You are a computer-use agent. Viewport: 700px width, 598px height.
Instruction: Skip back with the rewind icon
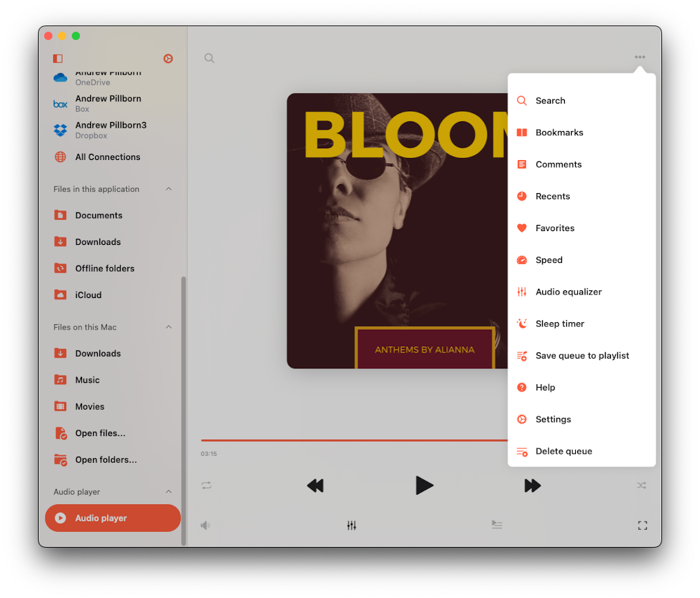[x=315, y=486]
